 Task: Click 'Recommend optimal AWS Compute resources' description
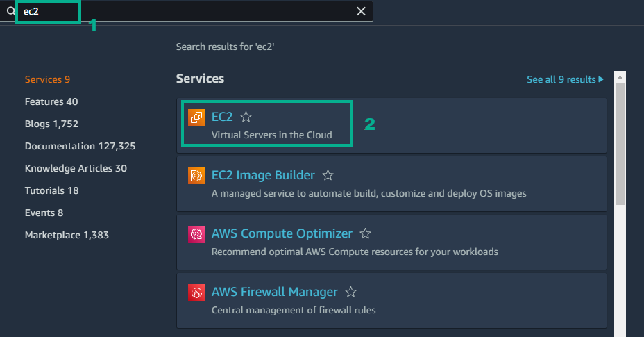coord(355,252)
